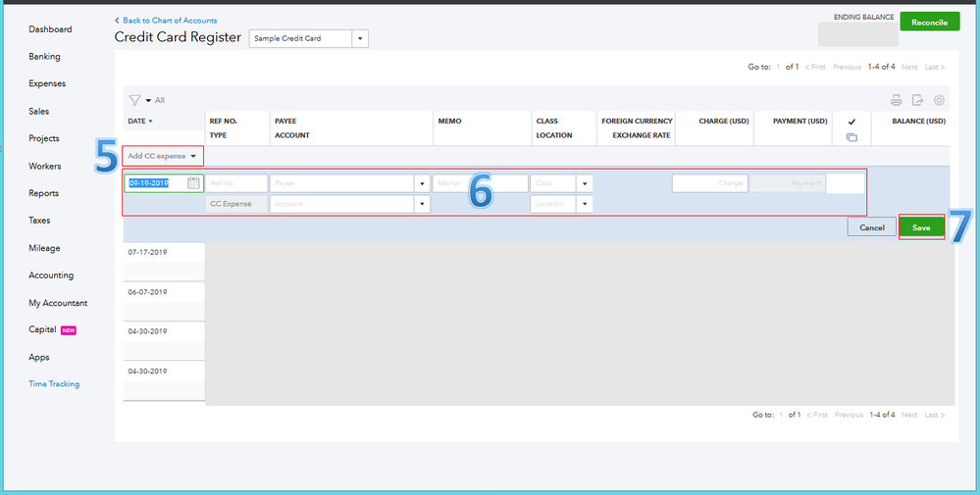Click the attachments column icon

(851, 137)
